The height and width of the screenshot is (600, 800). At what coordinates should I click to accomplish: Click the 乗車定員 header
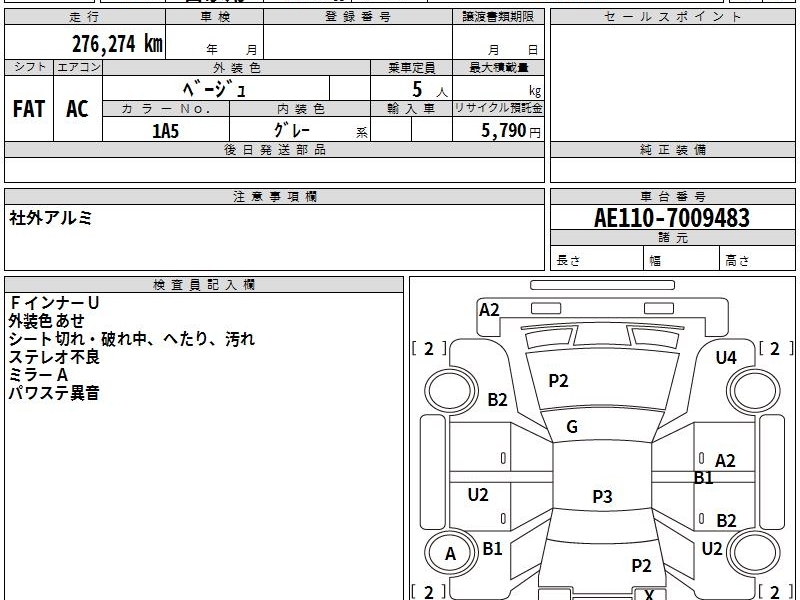point(411,68)
